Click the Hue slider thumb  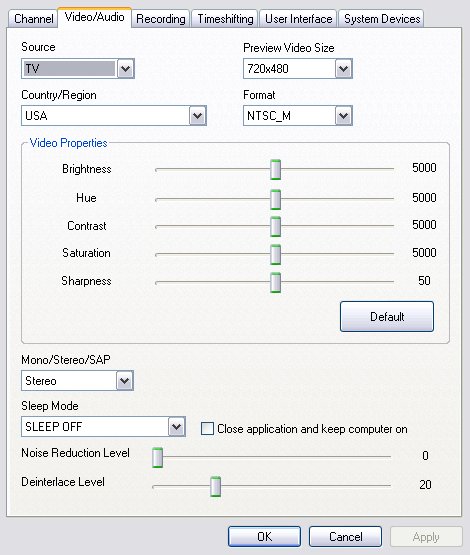pyautogui.click(x=275, y=199)
